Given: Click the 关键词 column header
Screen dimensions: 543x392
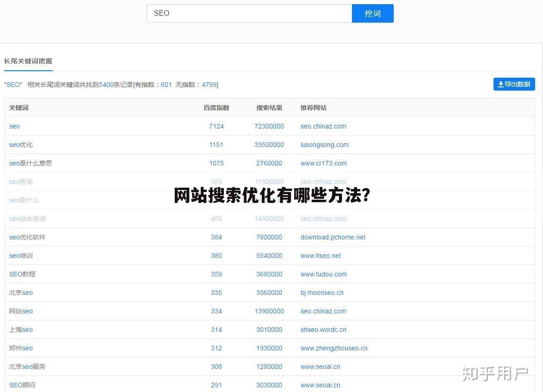Looking at the screenshot, I should (x=19, y=108).
